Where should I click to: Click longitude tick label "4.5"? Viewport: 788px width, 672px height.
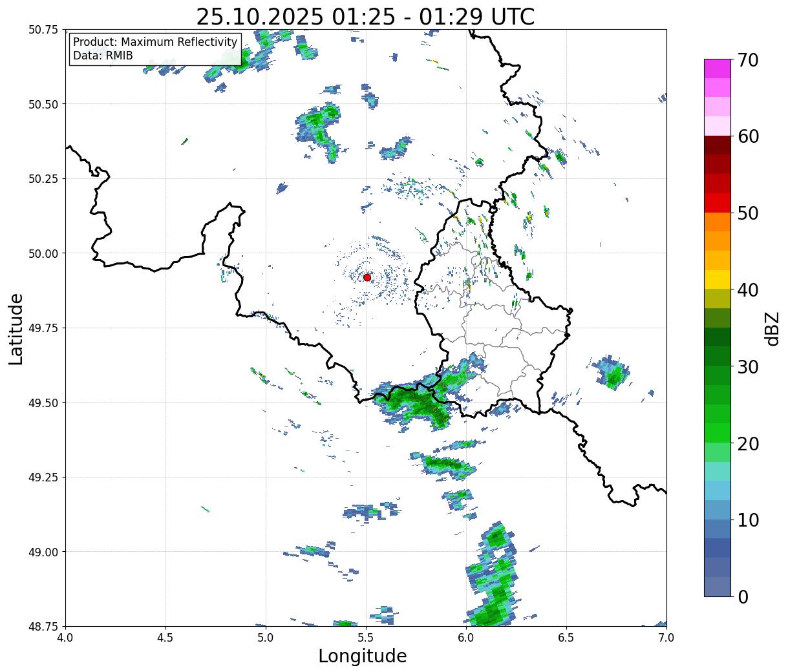click(x=165, y=638)
